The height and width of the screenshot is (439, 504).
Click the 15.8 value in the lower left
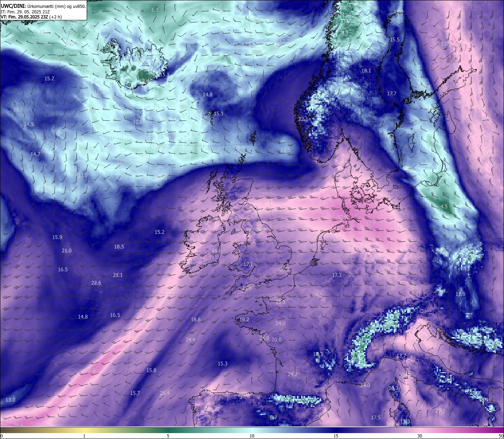click(151, 370)
